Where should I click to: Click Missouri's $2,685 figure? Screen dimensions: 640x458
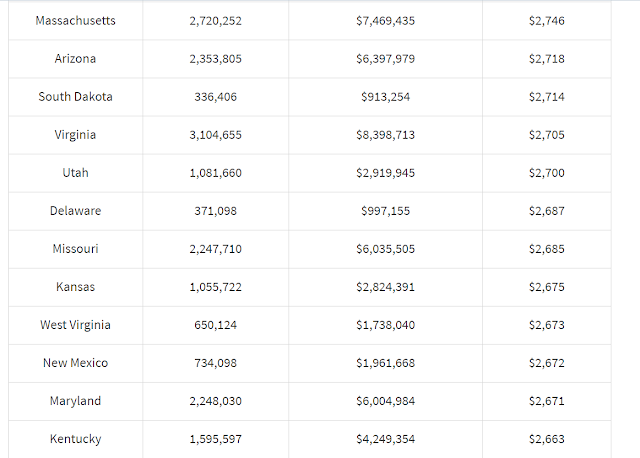546,249
